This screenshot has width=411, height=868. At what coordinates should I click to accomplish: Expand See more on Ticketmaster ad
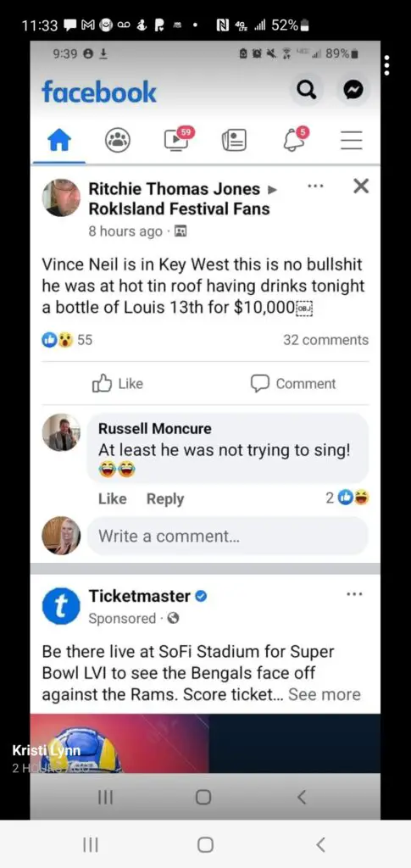[325, 694]
